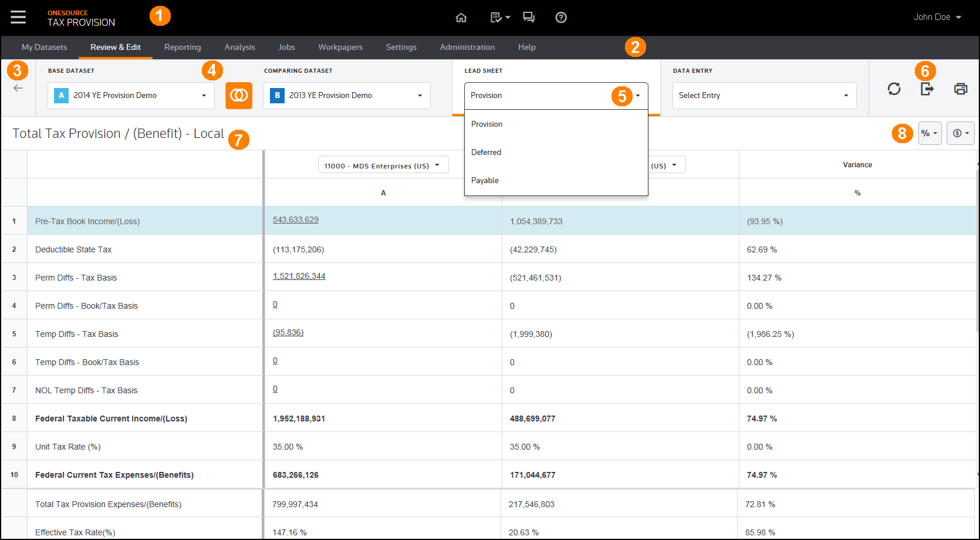This screenshot has width=980, height=540.
Task: Click the 134.27 % variance cell
Action: [764, 278]
